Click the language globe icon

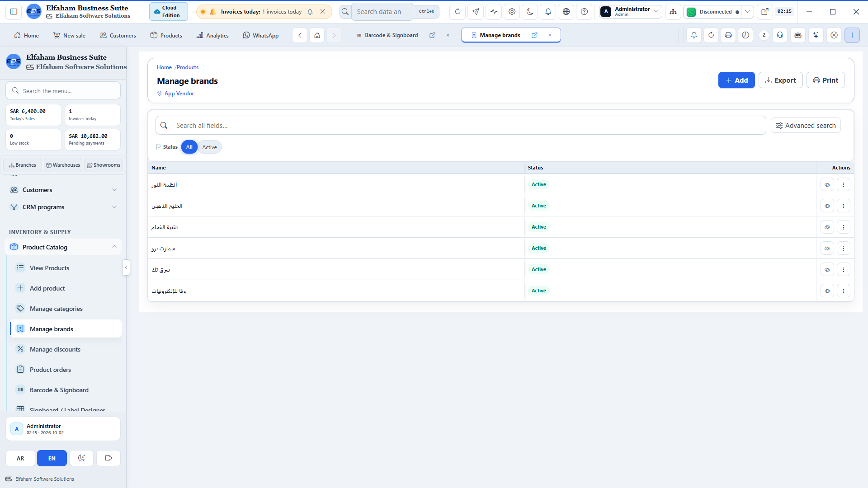point(566,12)
